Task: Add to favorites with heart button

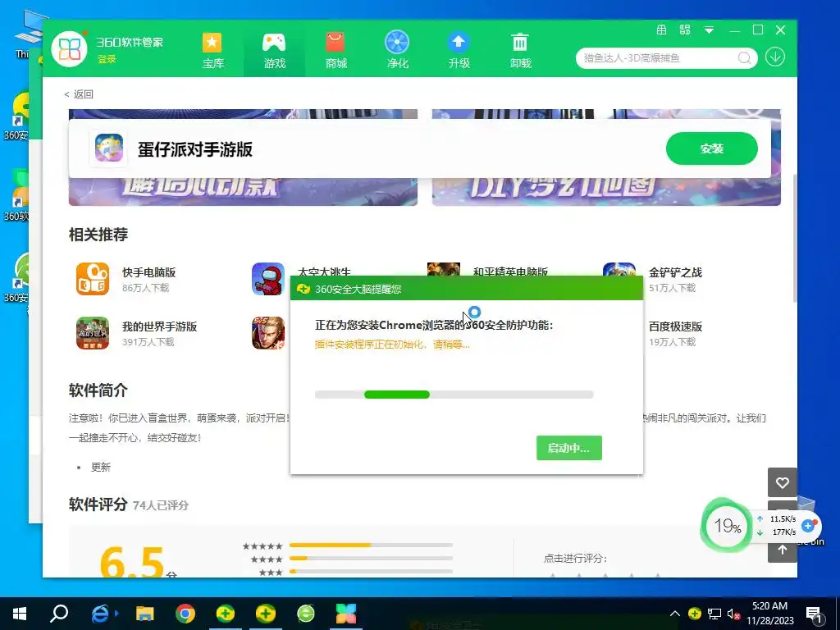Action: 782,482
